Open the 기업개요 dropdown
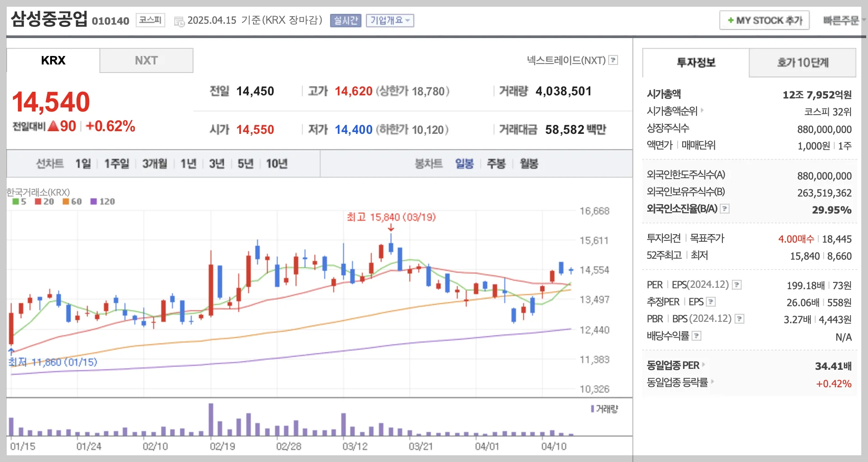The height and width of the screenshot is (462, 868). click(390, 21)
